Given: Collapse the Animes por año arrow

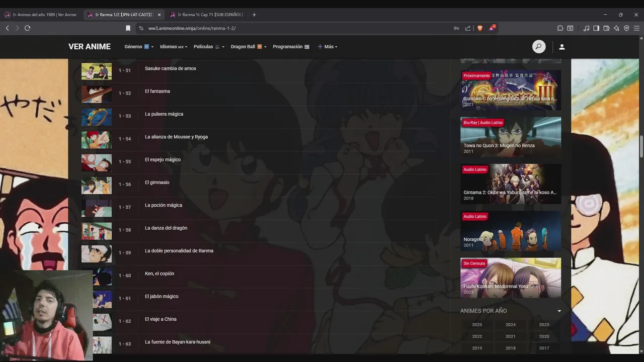Looking at the screenshot, I should 559,311.
